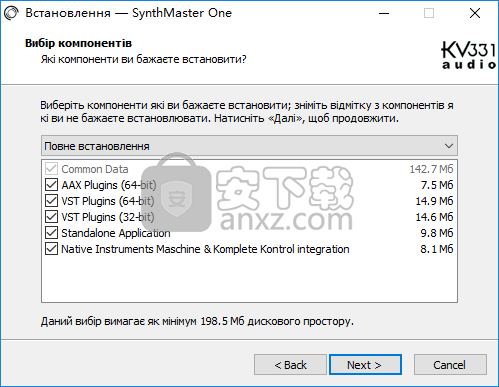Select Native Instruments Maschine & Komplete Kontrol label
The image size is (499, 387).
[205, 249]
